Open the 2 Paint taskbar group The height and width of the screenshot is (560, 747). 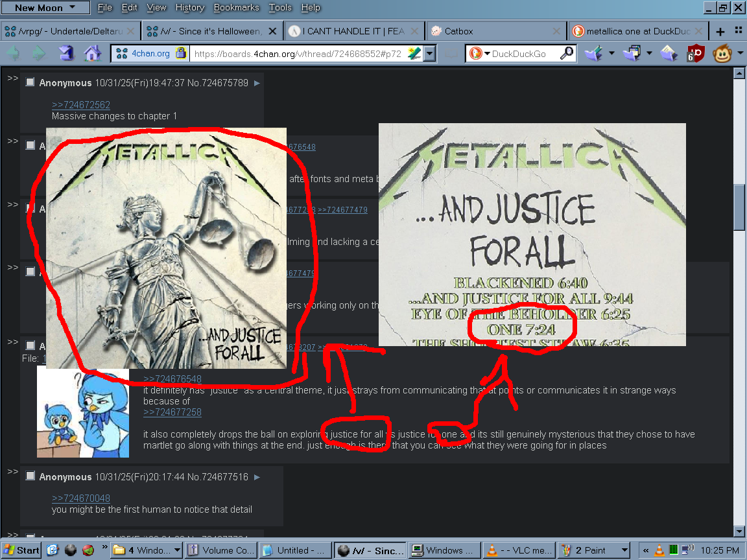pyautogui.click(x=593, y=550)
